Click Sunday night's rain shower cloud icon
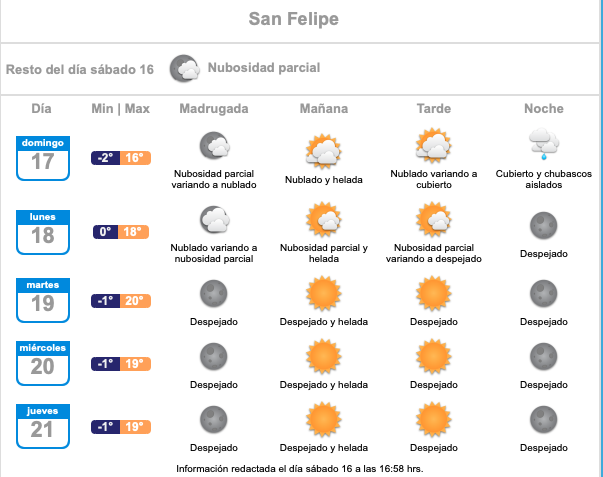The width and height of the screenshot is (603, 477). 544,144
